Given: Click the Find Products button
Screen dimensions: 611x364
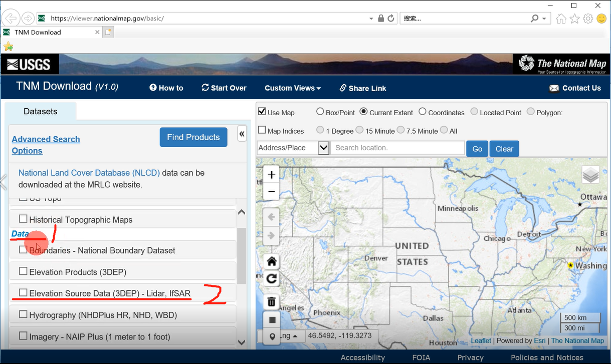Looking at the screenshot, I should click(x=193, y=137).
